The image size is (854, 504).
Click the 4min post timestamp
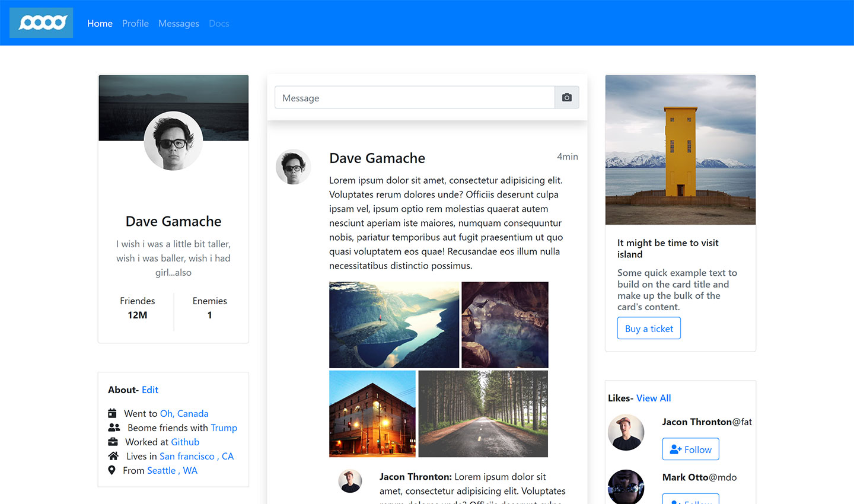point(567,157)
